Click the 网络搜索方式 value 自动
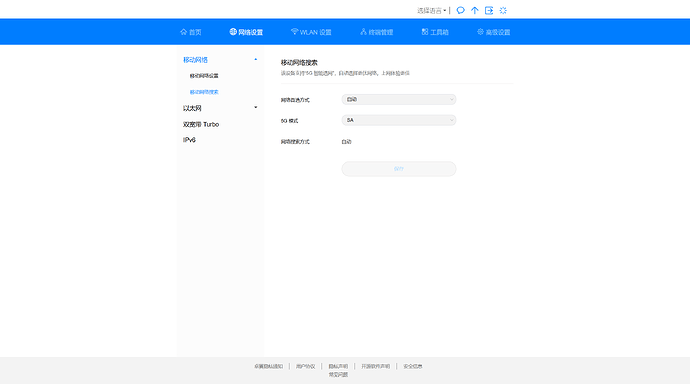The image size is (690, 385). tap(346, 142)
